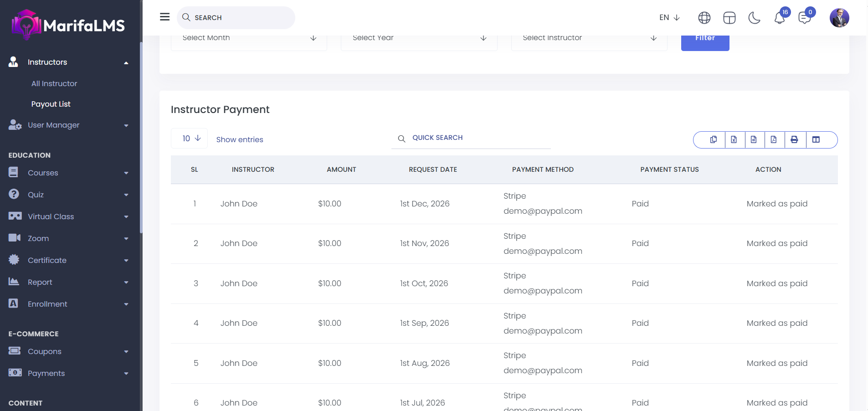The width and height of the screenshot is (868, 411).
Task: Select Payout List in sidebar
Action: point(51,104)
